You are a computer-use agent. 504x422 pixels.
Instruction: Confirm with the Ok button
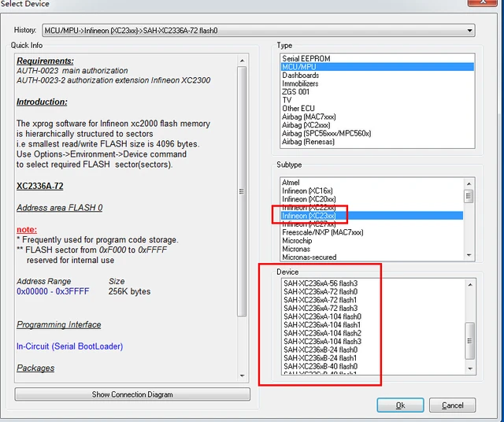coord(400,405)
